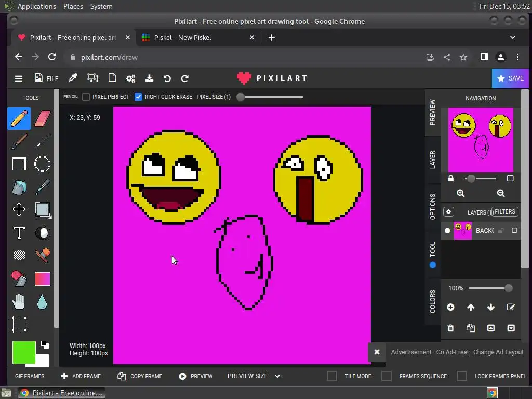Zoom out using the navigation magnifier
This screenshot has width=532, height=399.
click(501, 193)
